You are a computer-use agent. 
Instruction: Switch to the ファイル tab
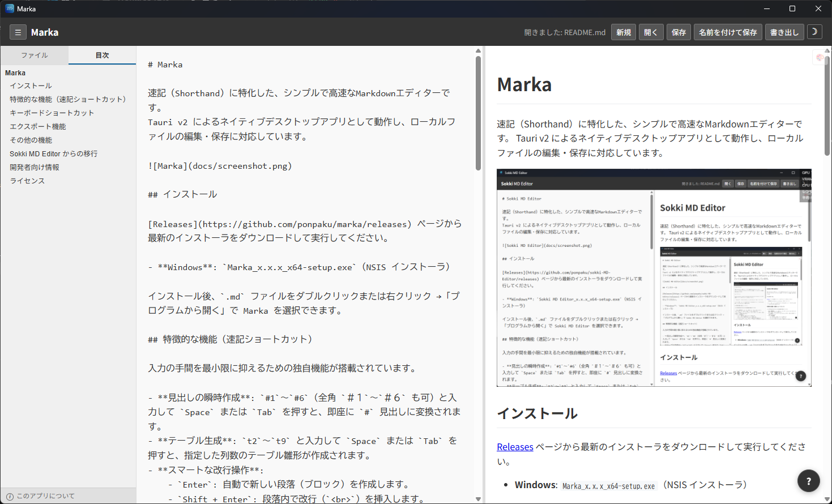[x=35, y=55]
